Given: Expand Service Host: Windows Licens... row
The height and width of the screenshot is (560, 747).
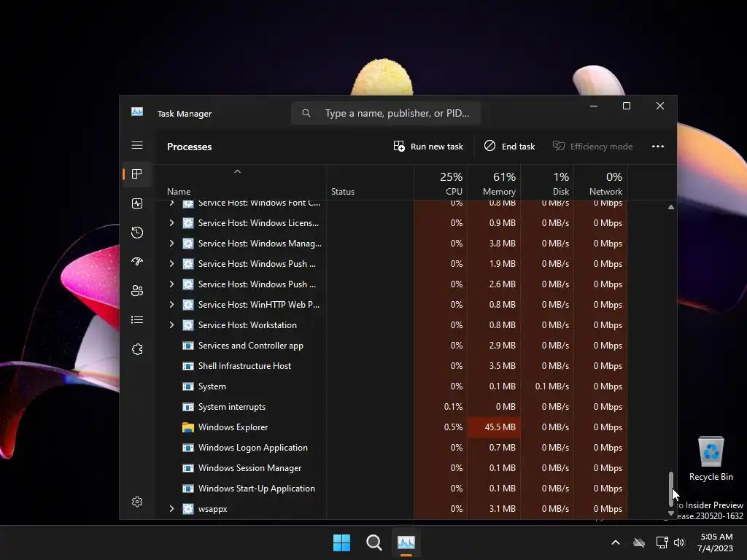Looking at the screenshot, I should 171,223.
